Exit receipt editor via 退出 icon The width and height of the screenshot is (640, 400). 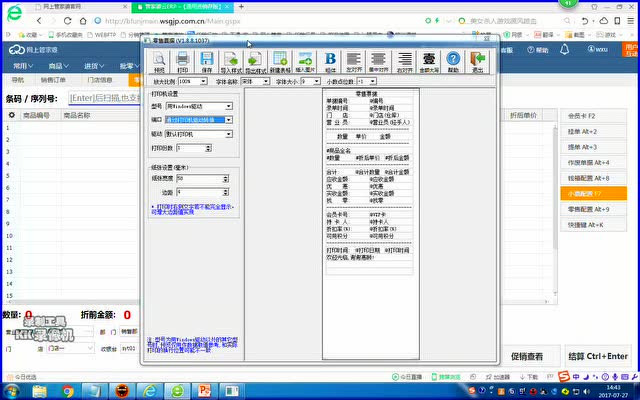tap(478, 62)
